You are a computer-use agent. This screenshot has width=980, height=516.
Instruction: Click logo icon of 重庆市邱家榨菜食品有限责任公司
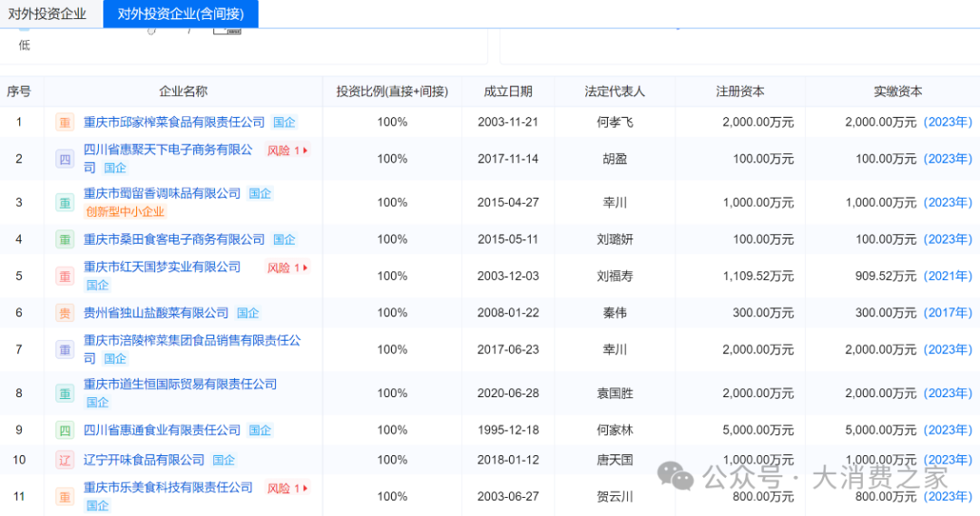click(x=64, y=122)
